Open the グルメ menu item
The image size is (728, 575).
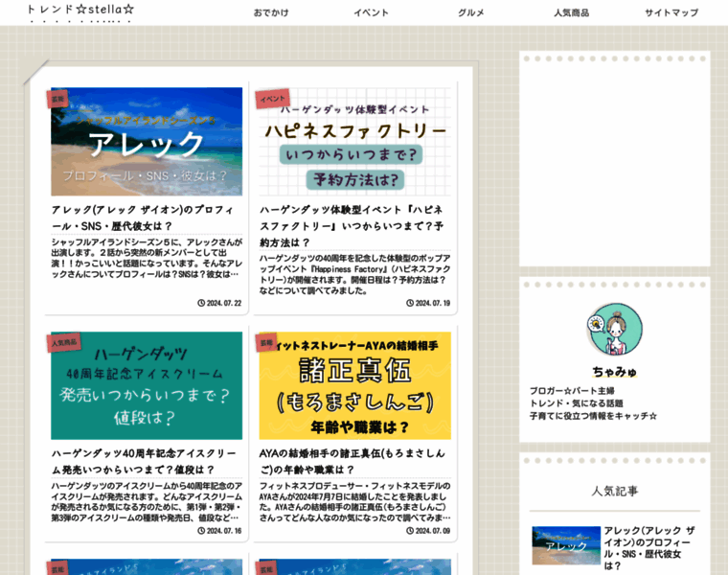coord(470,12)
